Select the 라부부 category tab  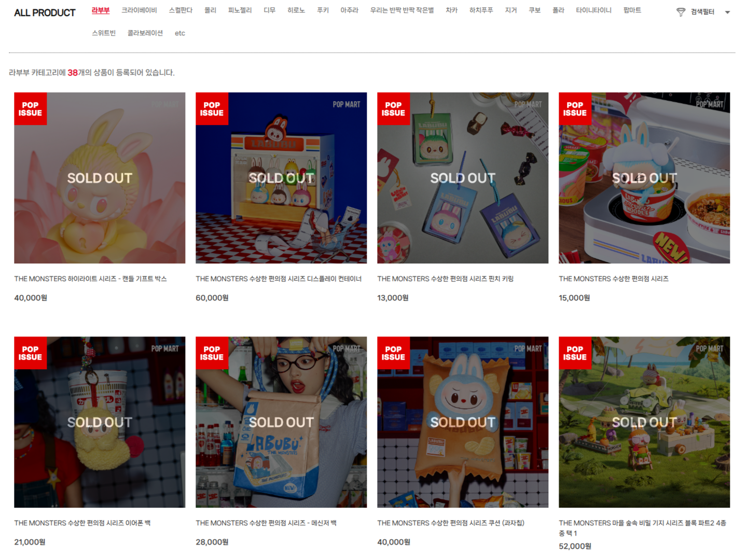click(101, 10)
